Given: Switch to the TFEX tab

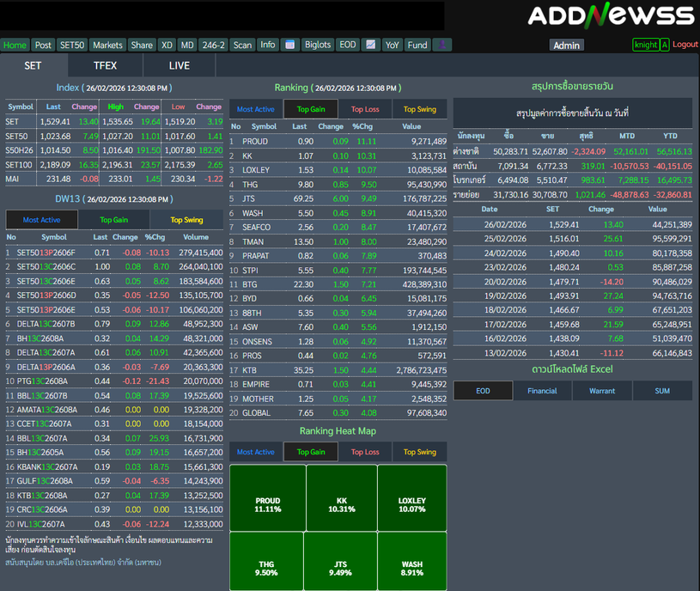Looking at the screenshot, I should (x=105, y=65).
